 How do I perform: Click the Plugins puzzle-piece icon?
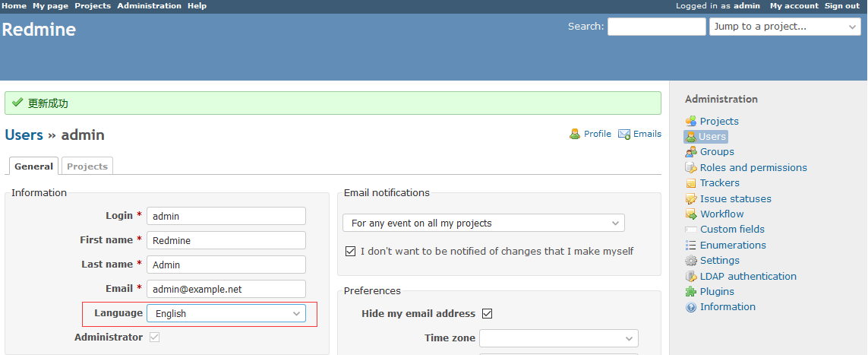pyautogui.click(x=690, y=292)
